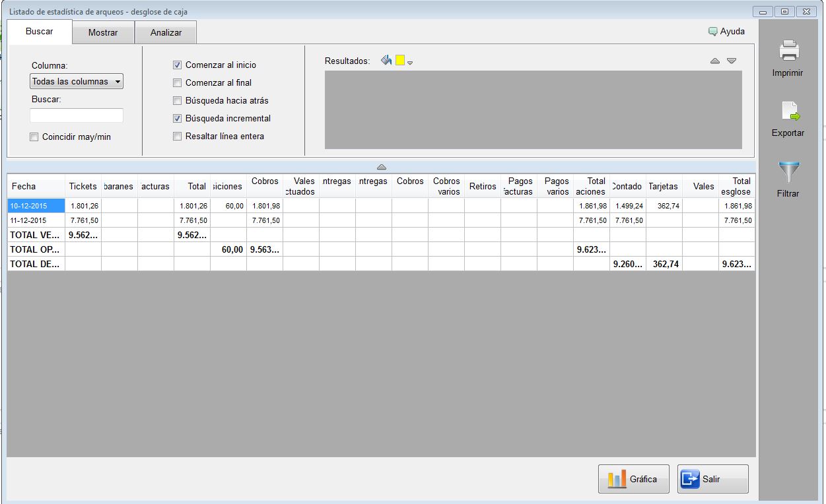
Task: Collapse the search panel with the arrow
Action: pos(382,167)
